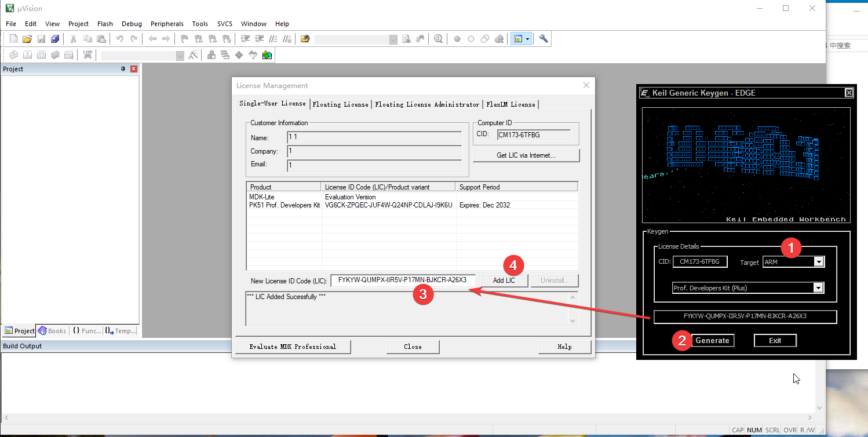Disable all breakpoints overlapping circles icon
868x437 pixels.
(x=485, y=39)
